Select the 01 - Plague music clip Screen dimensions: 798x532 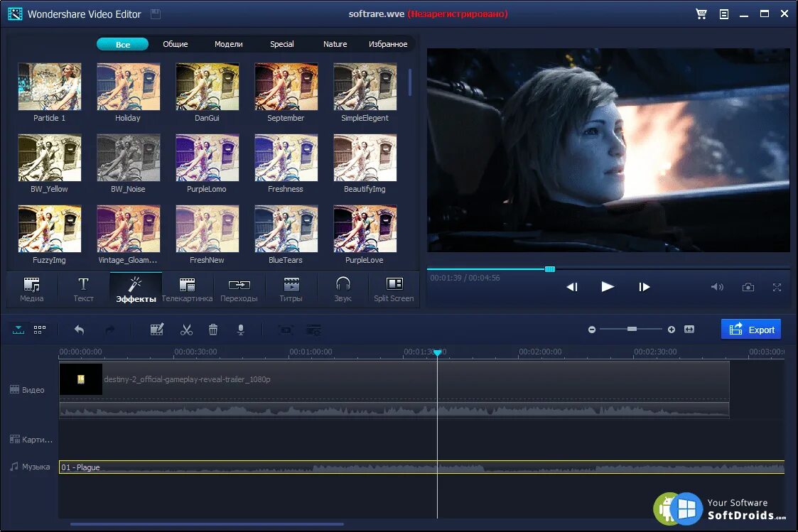[422, 467]
